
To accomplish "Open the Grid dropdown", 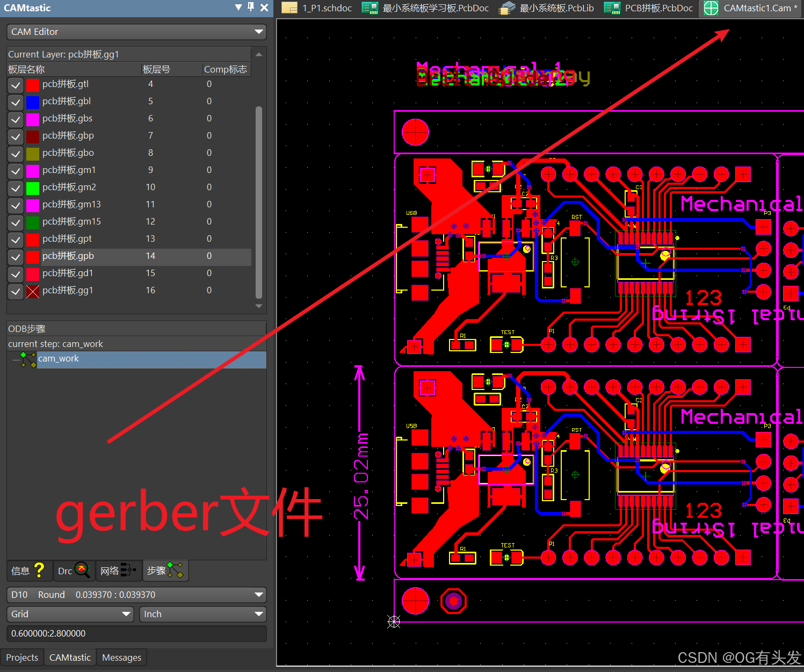I will tap(70, 614).
